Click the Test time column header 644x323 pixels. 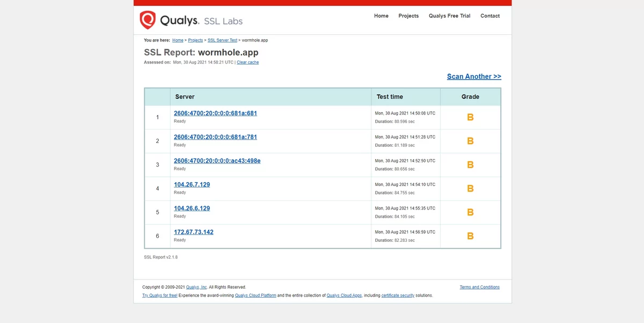point(406,97)
